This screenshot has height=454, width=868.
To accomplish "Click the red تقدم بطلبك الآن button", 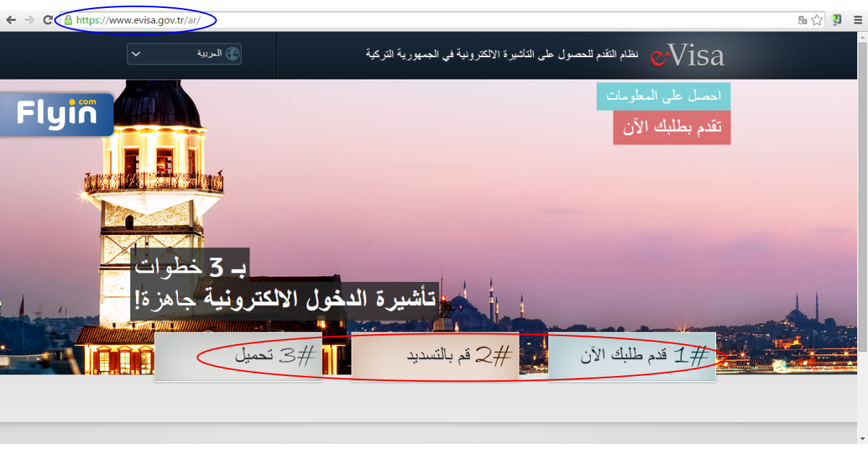I will pyautogui.click(x=672, y=128).
